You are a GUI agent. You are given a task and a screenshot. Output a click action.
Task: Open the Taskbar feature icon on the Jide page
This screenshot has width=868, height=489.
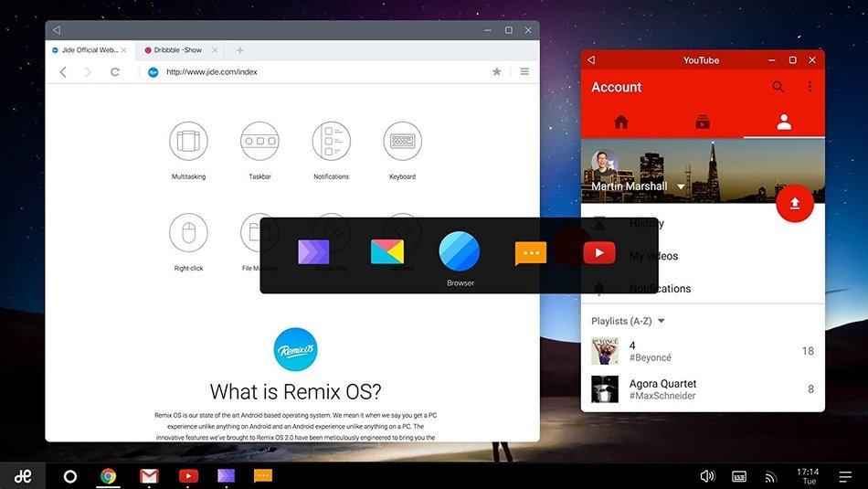[259, 142]
